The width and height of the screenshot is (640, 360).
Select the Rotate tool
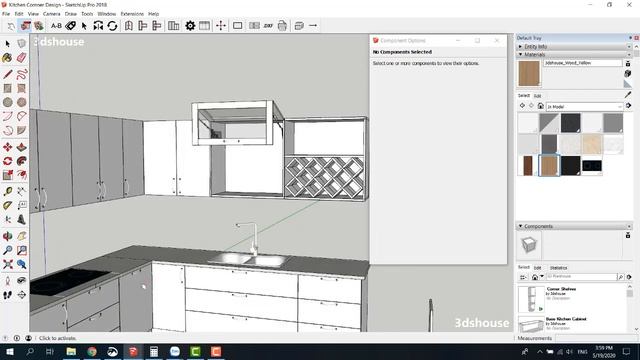click(7, 161)
